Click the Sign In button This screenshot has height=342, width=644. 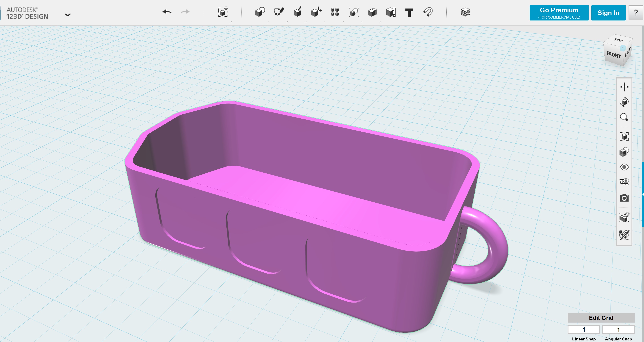(608, 13)
